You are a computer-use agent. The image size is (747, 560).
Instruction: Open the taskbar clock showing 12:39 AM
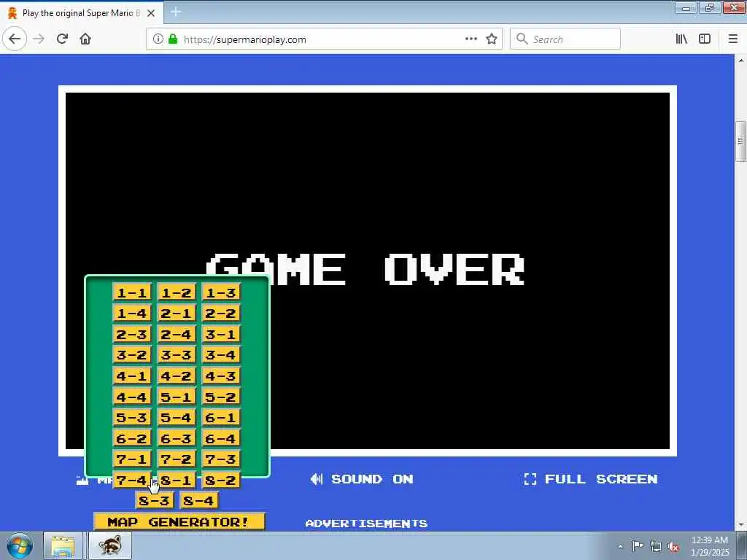tap(709, 545)
